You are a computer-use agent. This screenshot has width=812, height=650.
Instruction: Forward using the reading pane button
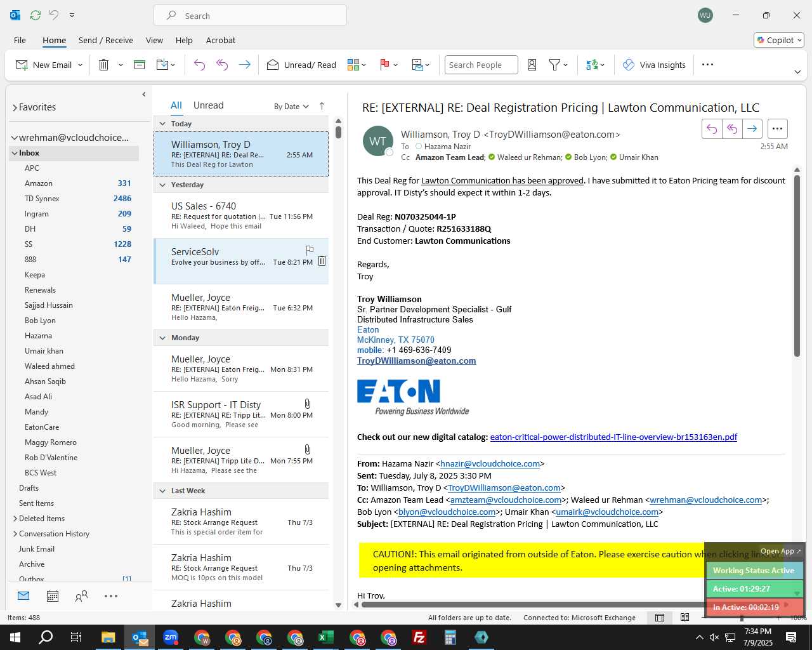(752, 129)
